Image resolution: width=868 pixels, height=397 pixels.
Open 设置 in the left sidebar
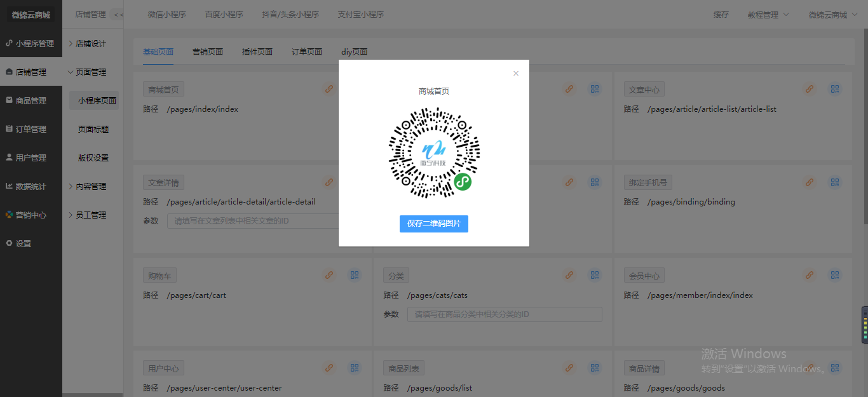click(x=31, y=243)
